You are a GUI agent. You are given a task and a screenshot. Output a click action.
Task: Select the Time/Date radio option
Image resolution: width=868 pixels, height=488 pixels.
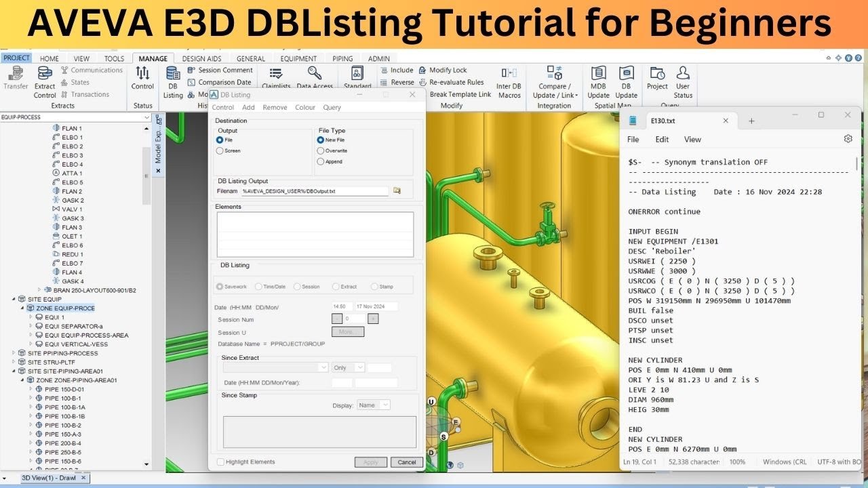tap(258, 287)
